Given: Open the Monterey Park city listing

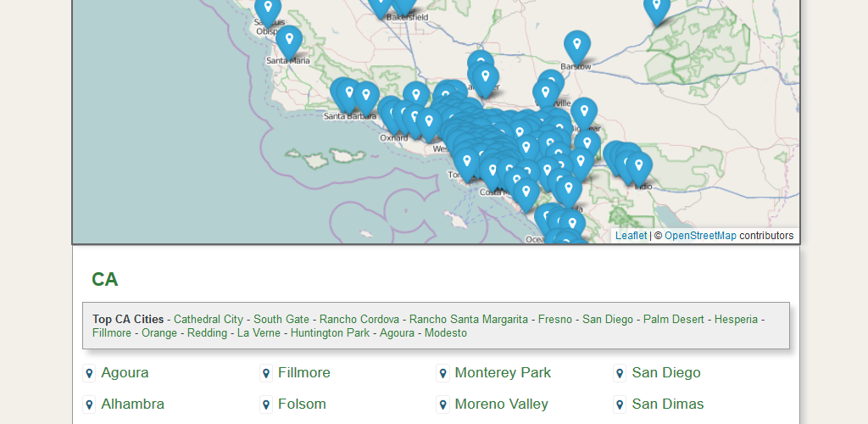Looking at the screenshot, I should coord(503,373).
